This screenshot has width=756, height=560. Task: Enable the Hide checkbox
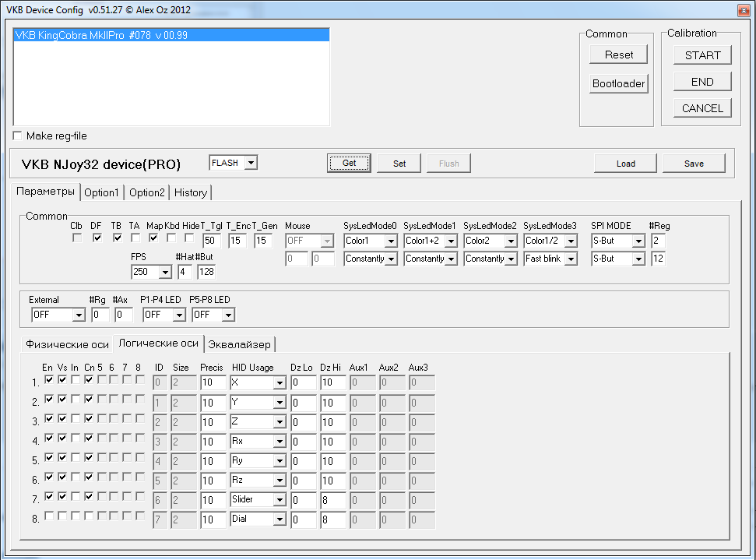189,238
